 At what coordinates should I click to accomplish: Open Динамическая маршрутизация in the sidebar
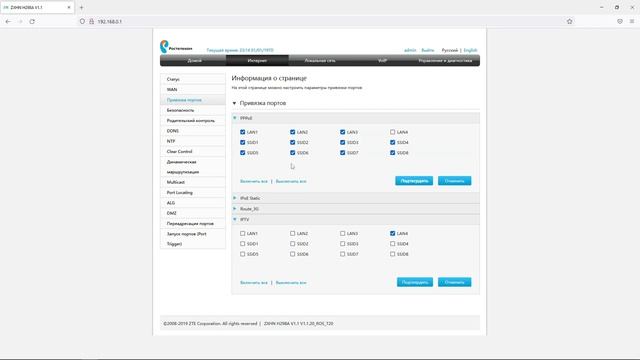(193, 167)
